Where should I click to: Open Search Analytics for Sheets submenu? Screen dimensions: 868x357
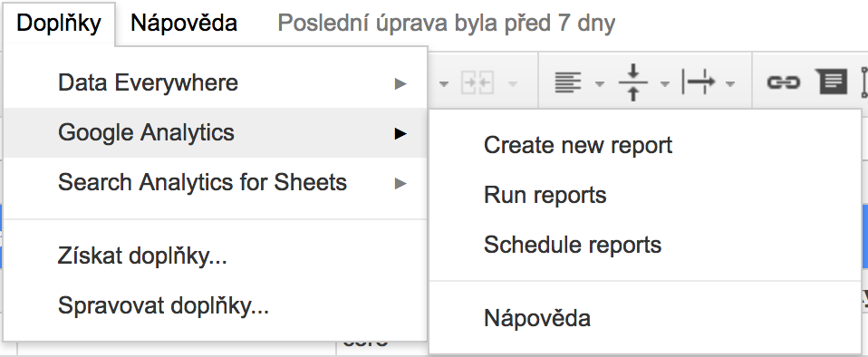coord(216,183)
